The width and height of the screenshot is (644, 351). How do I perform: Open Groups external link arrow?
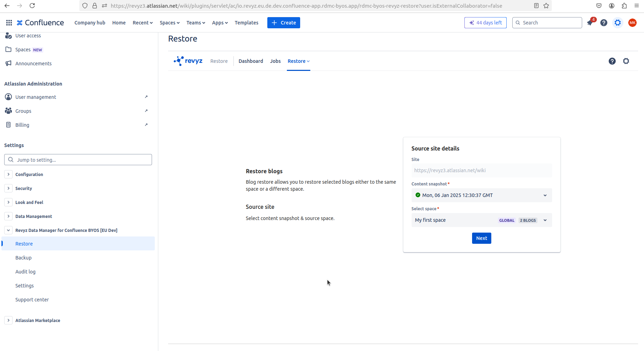[x=146, y=111]
